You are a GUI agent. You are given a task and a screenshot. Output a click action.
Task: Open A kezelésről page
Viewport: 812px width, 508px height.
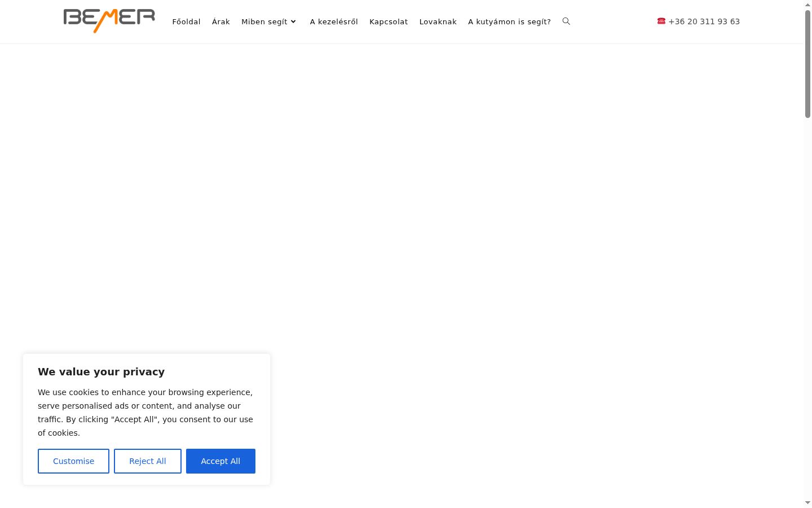(x=334, y=21)
